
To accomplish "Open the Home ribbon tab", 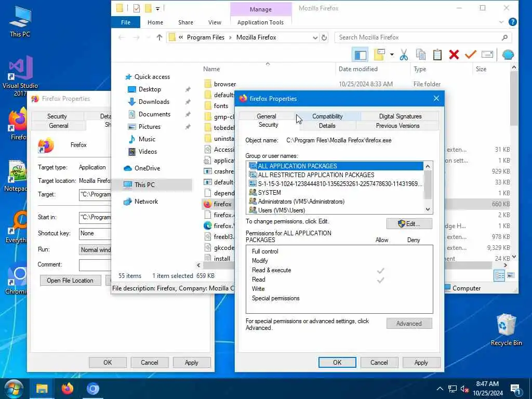I will pos(155,22).
